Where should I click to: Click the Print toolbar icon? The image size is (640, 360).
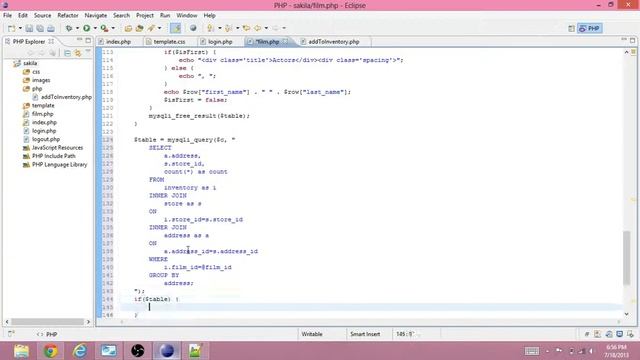tap(51, 28)
